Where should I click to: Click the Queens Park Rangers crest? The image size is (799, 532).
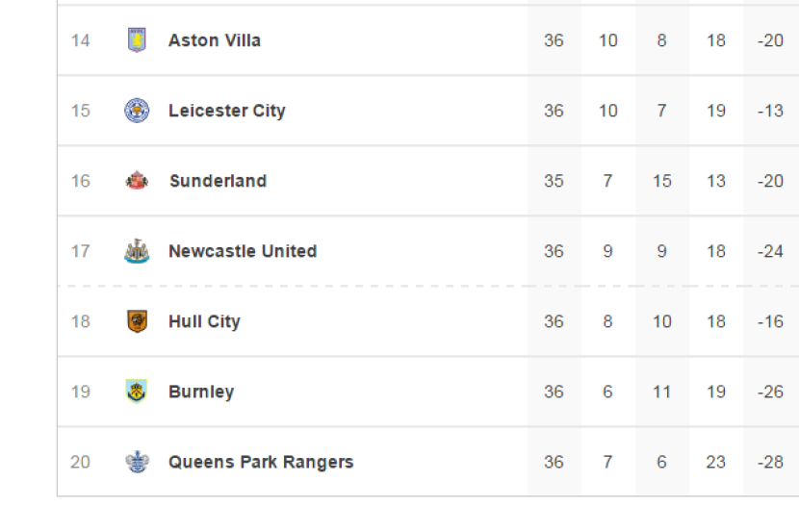[x=137, y=462]
